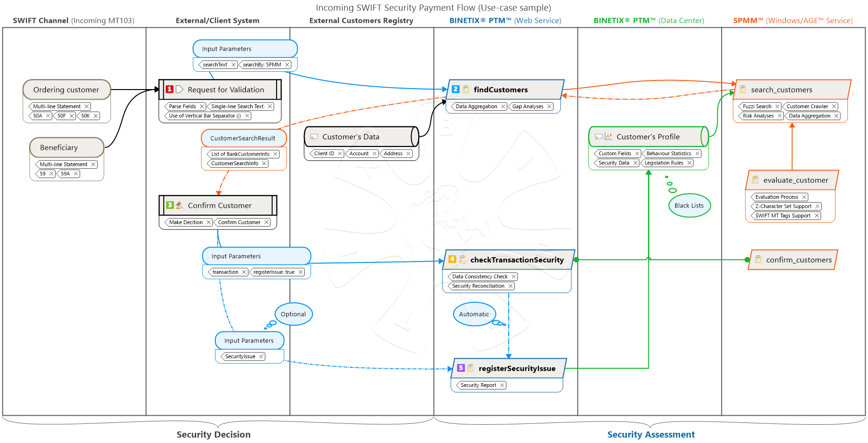Remove the Security Report tag
Screen dimensions: 868x443
[502, 385]
